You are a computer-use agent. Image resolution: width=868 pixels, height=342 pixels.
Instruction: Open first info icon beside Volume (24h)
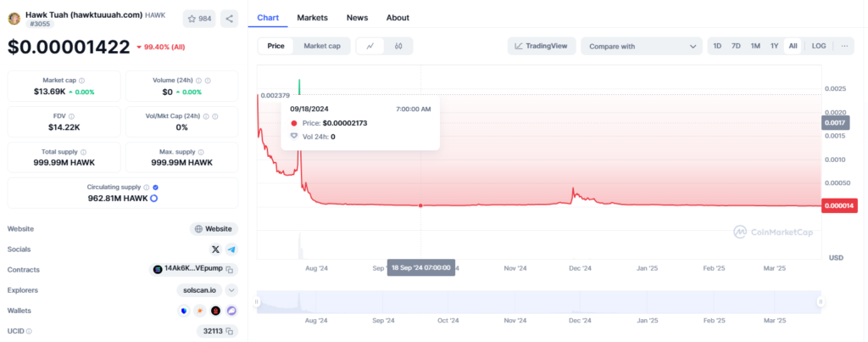click(198, 81)
